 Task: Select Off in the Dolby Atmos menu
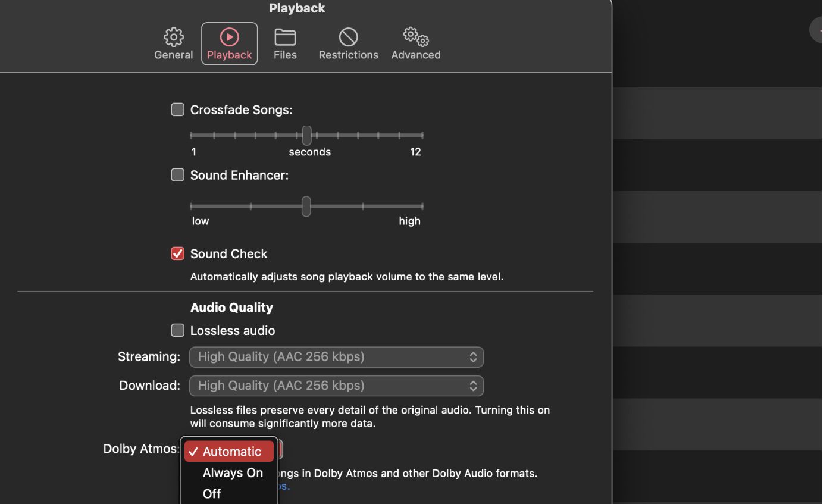229,493
